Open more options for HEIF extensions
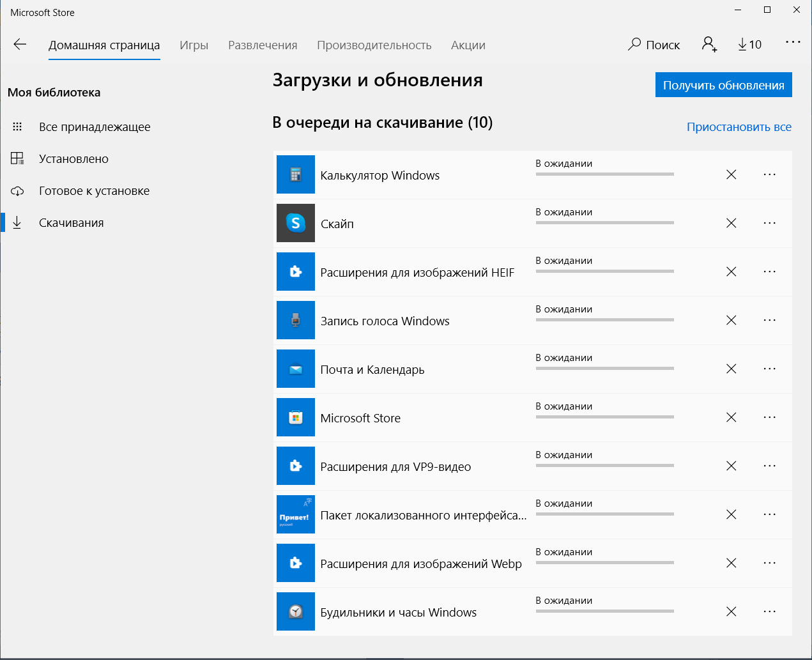The image size is (812, 660). click(x=770, y=272)
